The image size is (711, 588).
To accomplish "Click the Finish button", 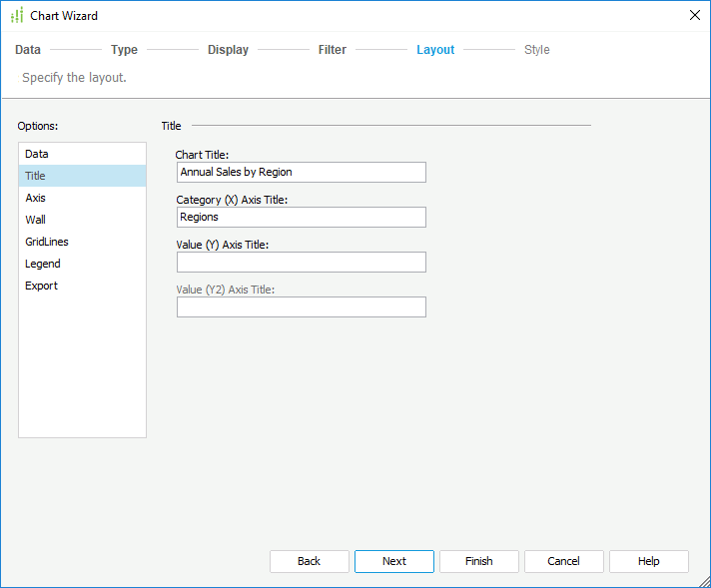I will pos(479,561).
